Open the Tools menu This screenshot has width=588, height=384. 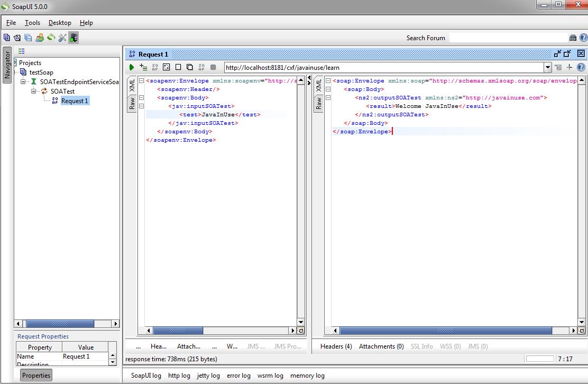pyautogui.click(x=32, y=23)
